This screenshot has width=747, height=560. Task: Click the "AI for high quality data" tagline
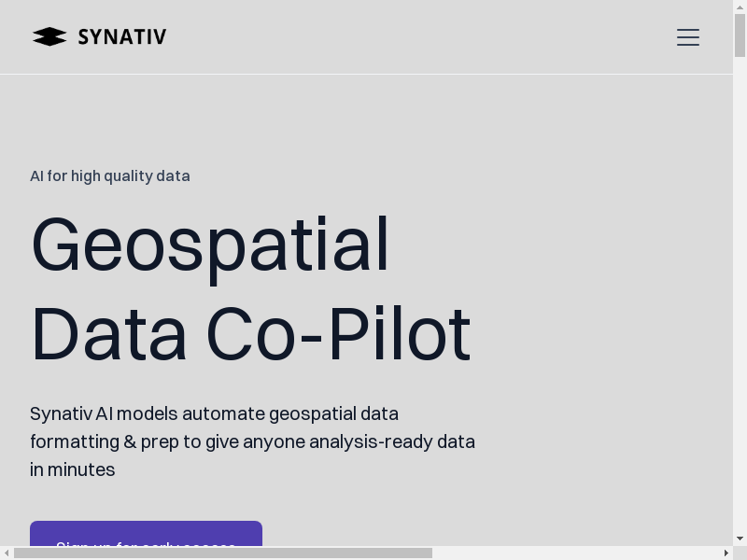point(110,176)
